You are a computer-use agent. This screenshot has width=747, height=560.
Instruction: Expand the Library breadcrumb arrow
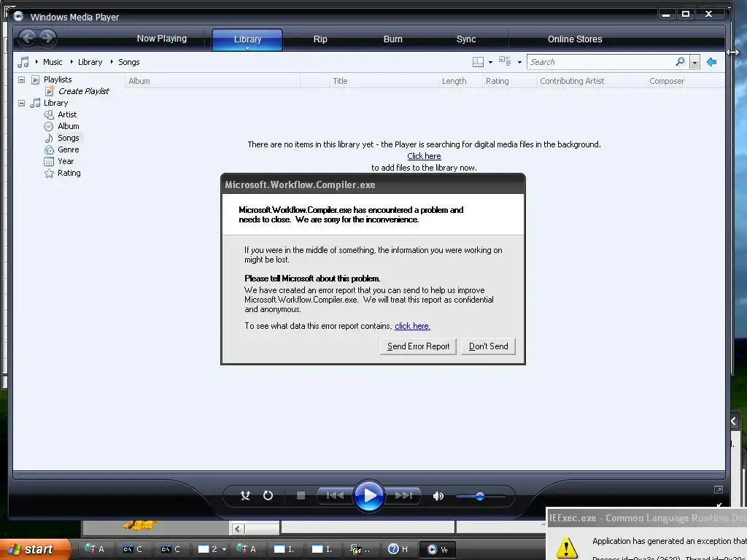71,62
